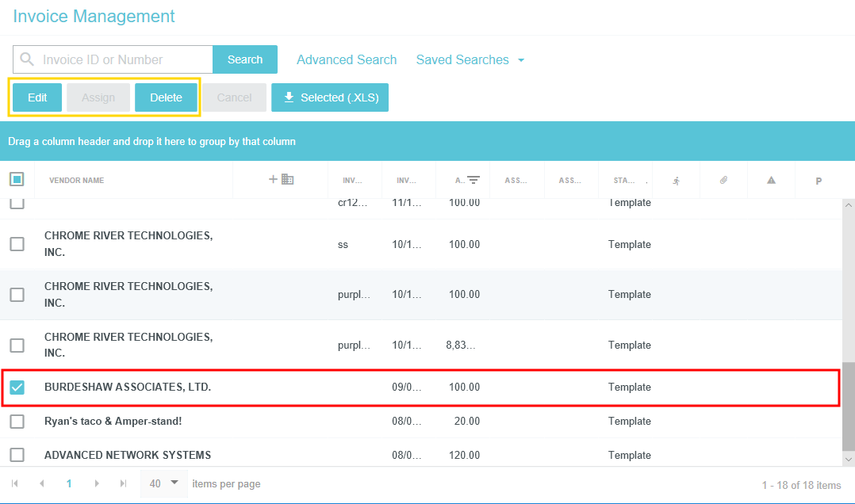Click the Edit button
The width and height of the screenshot is (855, 504).
pyautogui.click(x=37, y=97)
